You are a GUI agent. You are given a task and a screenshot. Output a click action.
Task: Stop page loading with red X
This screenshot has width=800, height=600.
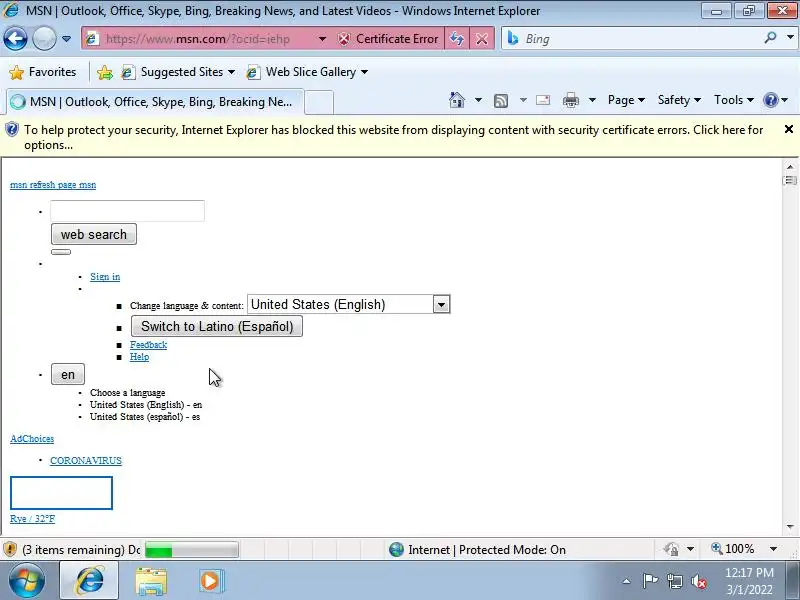(482, 39)
